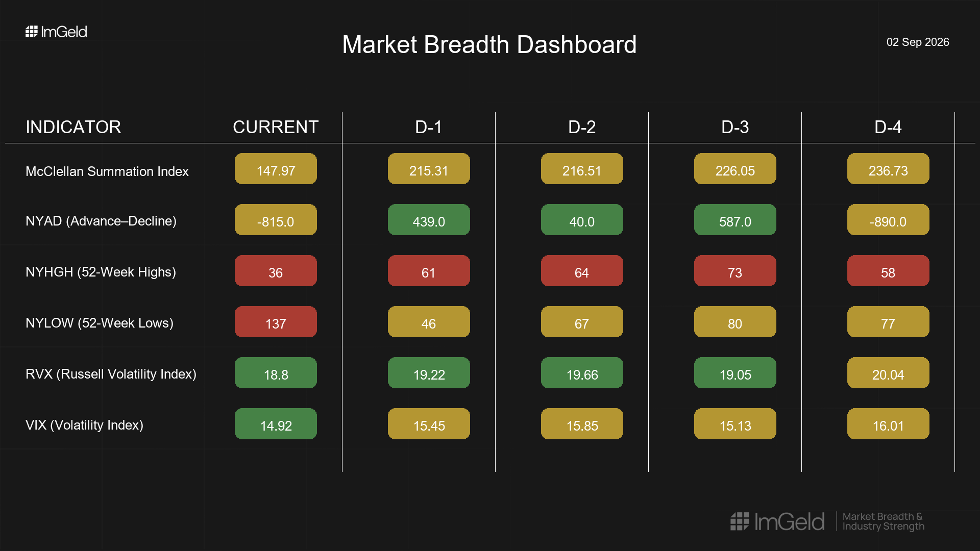Click the ImGeld logo icon top left

[x=32, y=32]
